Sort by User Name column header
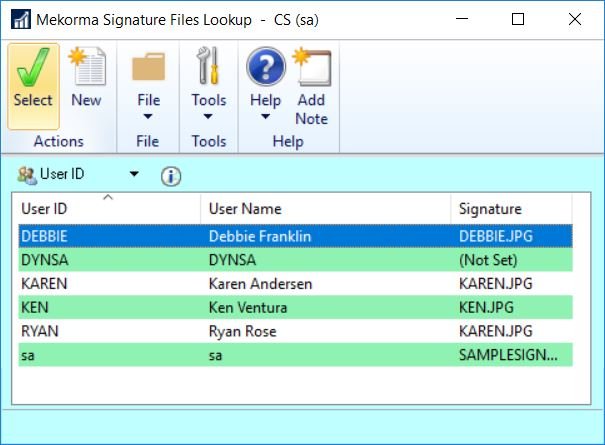This screenshot has width=605, height=445. pyautogui.click(x=326, y=209)
